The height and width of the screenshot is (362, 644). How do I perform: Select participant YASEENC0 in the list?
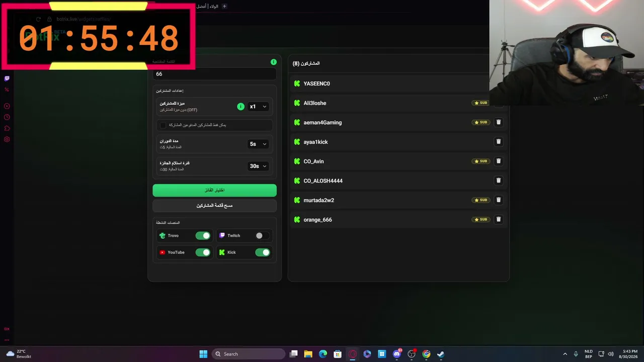pyautogui.click(x=316, y=83)
